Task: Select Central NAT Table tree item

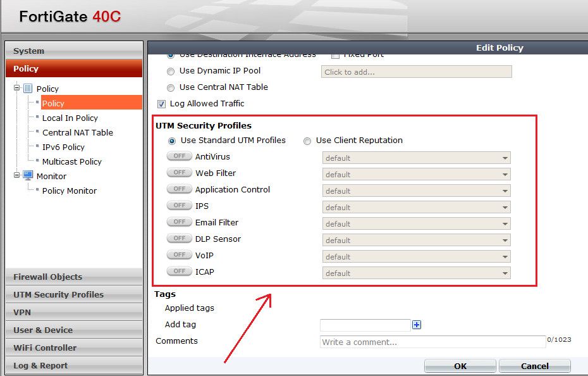Action: pyautogui.click(x=78, y=132)
